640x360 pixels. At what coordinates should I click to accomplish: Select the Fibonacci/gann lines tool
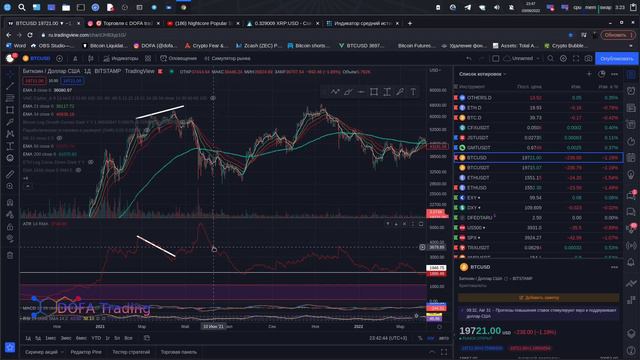tap(10, 98)
